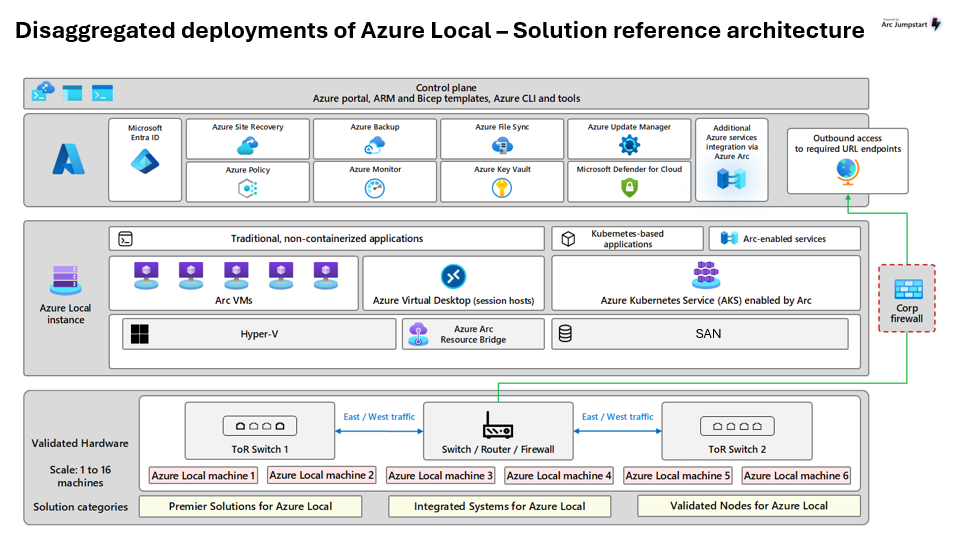Image resolution: width=962 pixels, height=550 pixels.
Task: Click the Microsoft Defender for Cloud icon
Action: point(629,189)
